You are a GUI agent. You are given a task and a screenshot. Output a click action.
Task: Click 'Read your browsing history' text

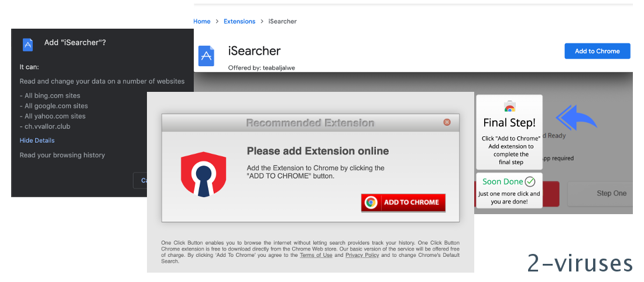tap(62, 155)
